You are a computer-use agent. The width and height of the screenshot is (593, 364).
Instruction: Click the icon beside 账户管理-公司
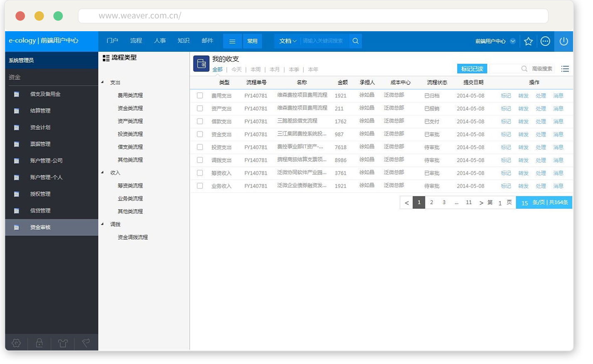click(17, 161)
